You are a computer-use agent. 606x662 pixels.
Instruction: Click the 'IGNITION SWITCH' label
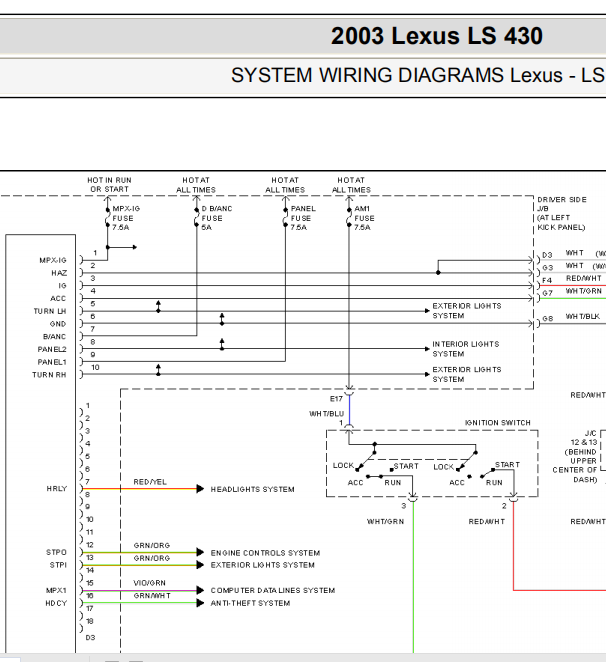tap(497, 423)
